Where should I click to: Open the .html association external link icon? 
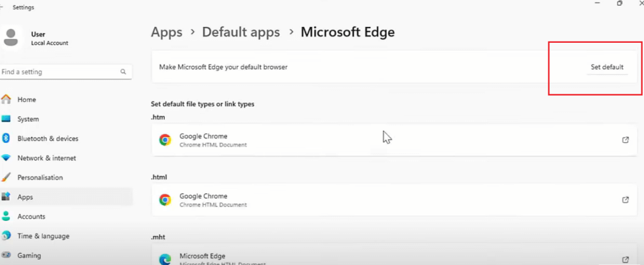click(625, 200)
